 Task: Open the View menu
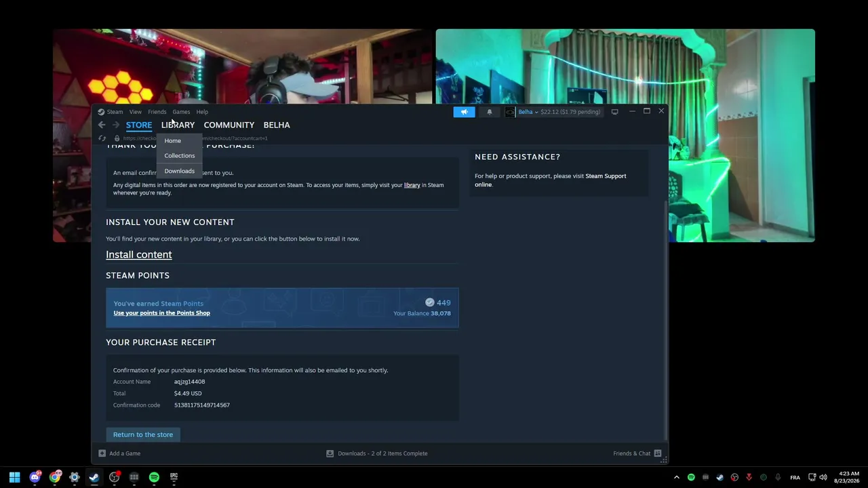click(136, 112)
